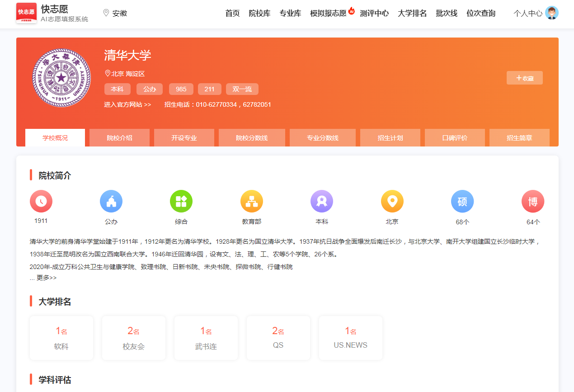The image size is (574, 392).
Task: Click the red clock icon for 1911
Action: click(x=41, y=201)
